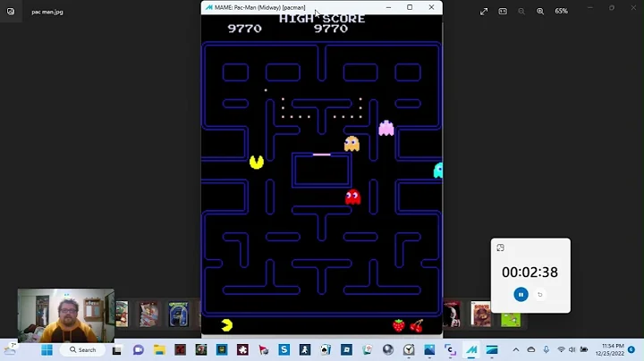Image resolution: width=644 pixels, height=361 pixels.
Task: Open File Explorer from the taskbar
Action: 159,350
